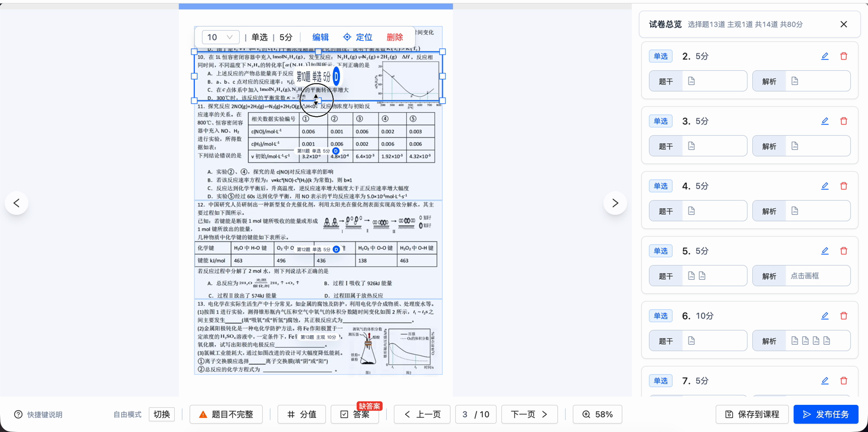
Task: Select the 题干 label of question 3
Action: point(665,146)
